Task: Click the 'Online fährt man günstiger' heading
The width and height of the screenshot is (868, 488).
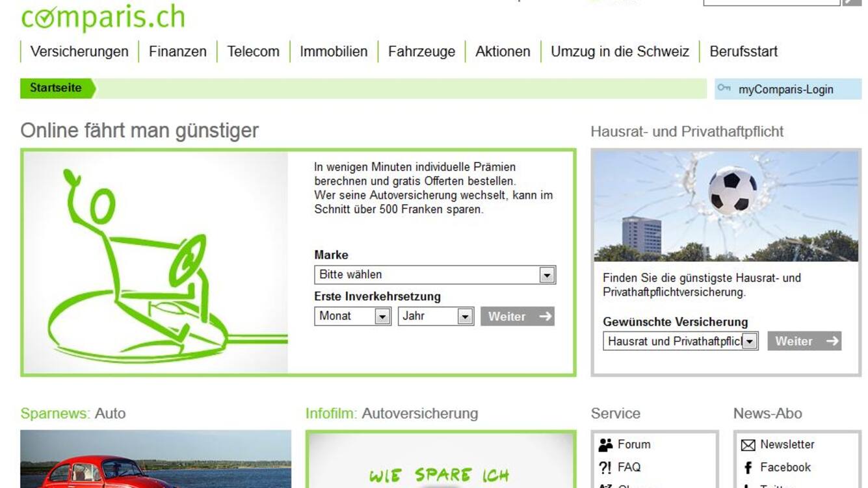Action: pyautogui.click(x=140, y=131)
